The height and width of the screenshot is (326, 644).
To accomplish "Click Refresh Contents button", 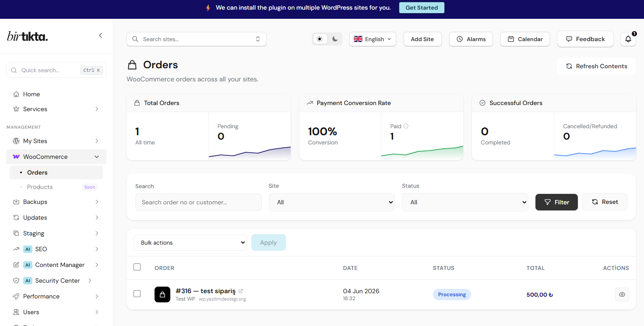I will [x=596, y=66].
